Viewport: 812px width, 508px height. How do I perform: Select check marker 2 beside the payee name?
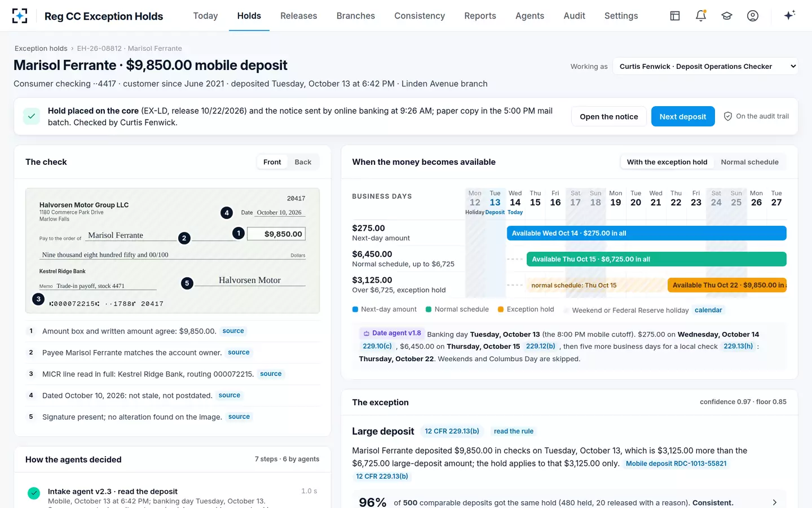[x=184, y=238]
